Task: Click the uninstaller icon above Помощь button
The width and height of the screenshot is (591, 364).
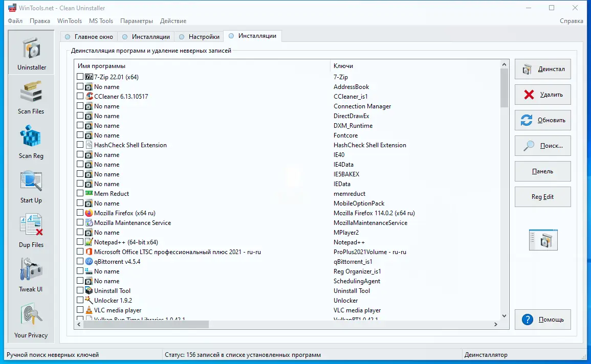Action: 542,239
